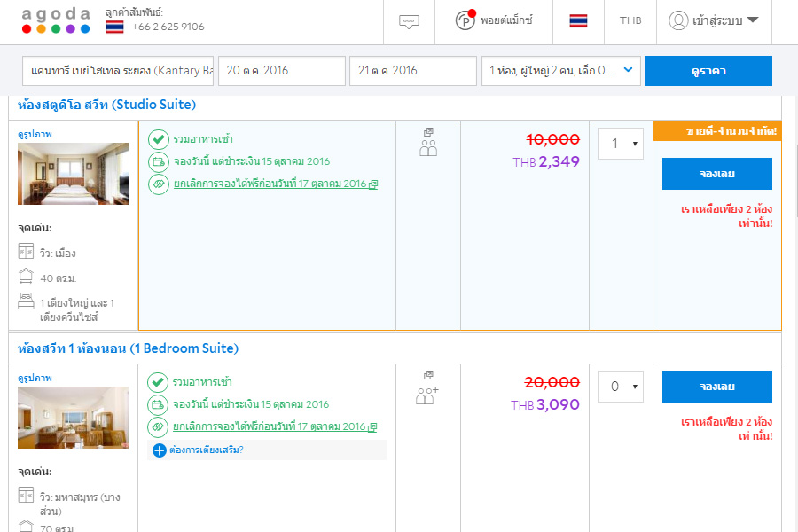Click breakfast included checkmark icon for Studio Suite

pos(158,139)
